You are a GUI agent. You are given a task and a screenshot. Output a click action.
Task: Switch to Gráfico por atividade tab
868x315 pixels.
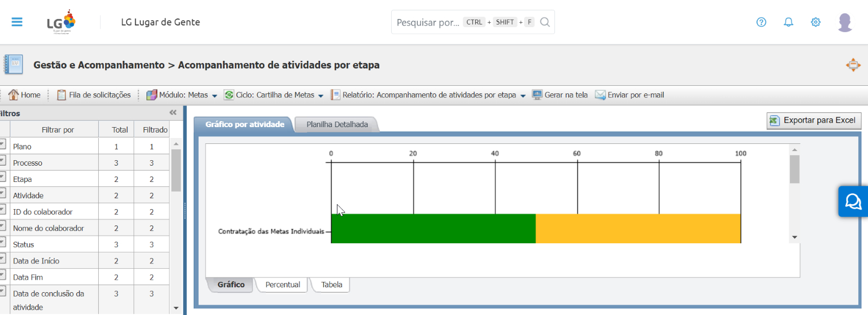point(244,124)
